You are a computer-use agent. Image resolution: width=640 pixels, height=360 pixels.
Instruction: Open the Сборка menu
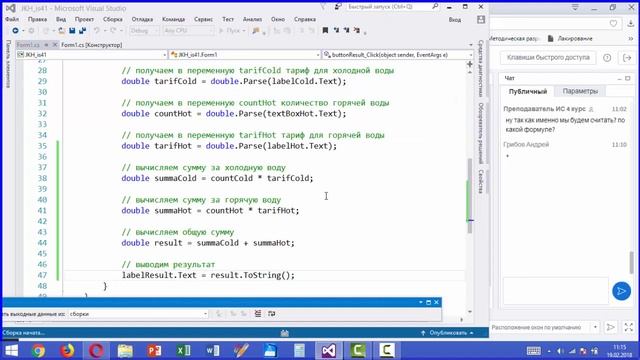pos(113,19)
